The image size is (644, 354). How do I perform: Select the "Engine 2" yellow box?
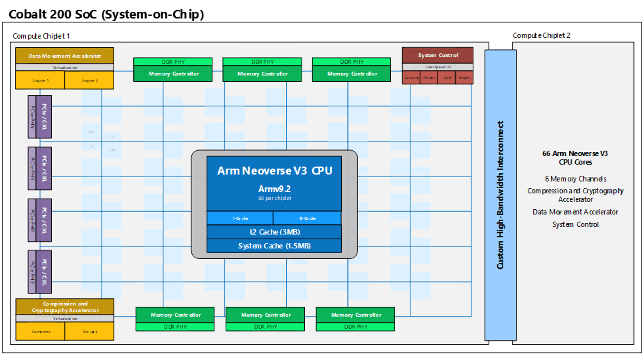click(90, 80)
